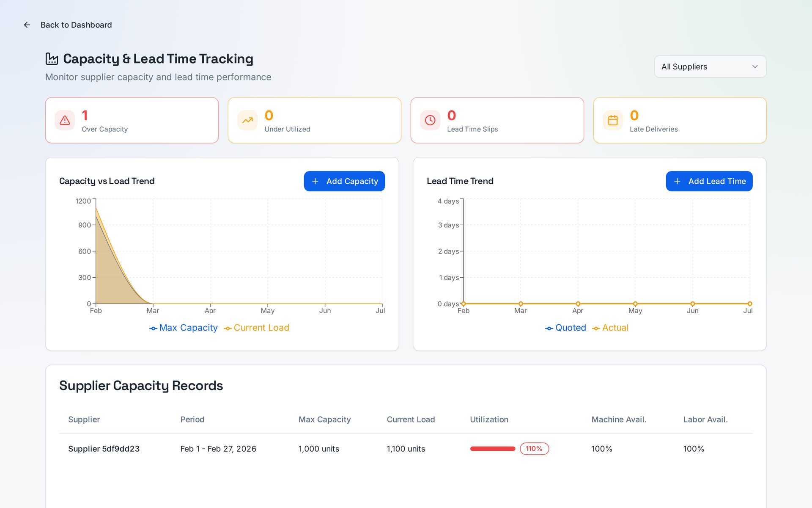Image resolution: width=812 pixels, height=508 pixels.
Task: Open the All Suppliers dropdown
Action: [x=710, y=67]
